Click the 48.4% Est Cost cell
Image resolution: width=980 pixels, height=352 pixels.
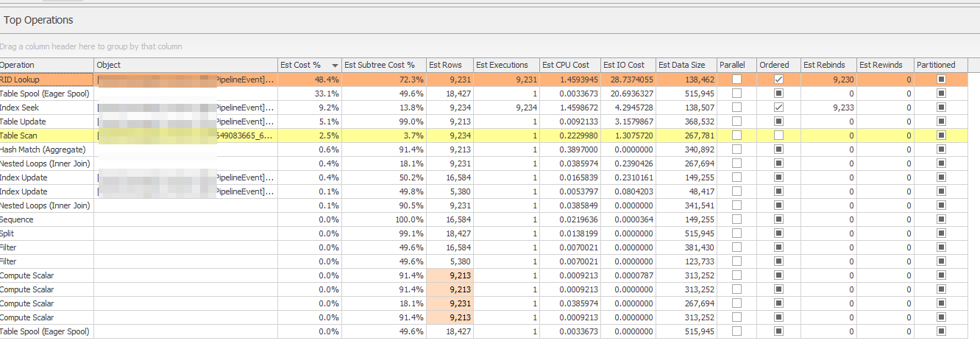pyautogui.click(x=310, y=80)
